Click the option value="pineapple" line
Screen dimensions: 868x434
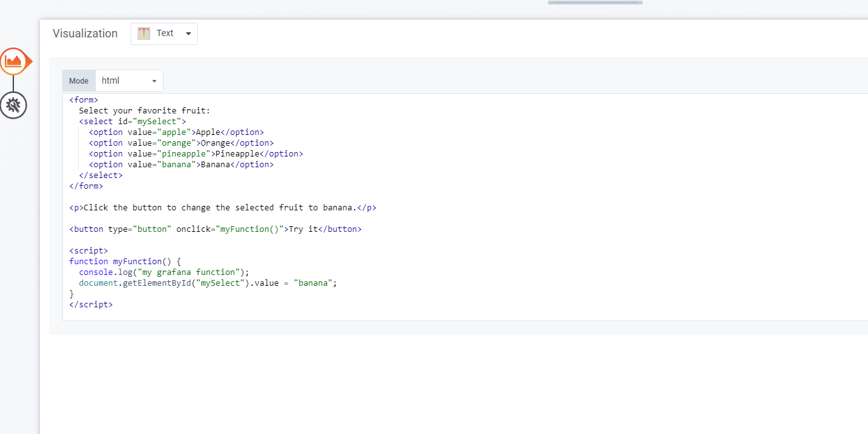coord(196,153)
